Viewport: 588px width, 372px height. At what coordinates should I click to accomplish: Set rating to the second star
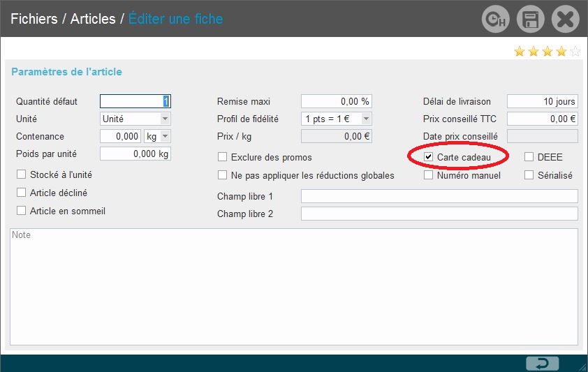pos(534,52)
